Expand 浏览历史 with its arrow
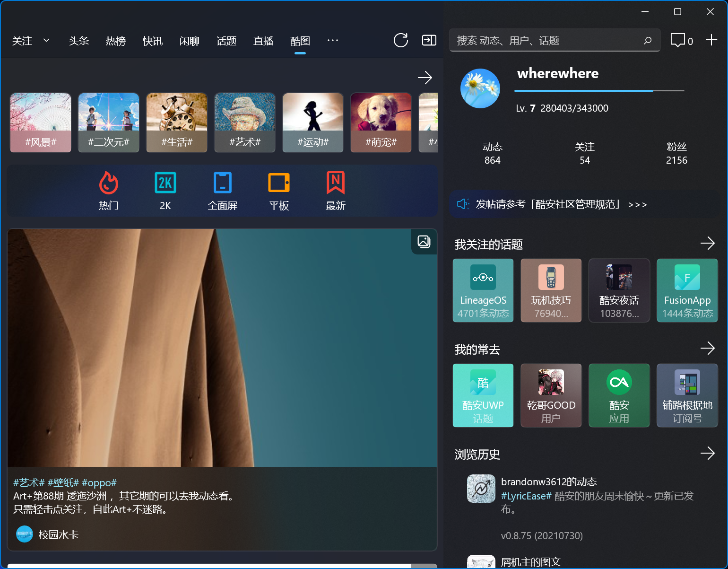 708,453
